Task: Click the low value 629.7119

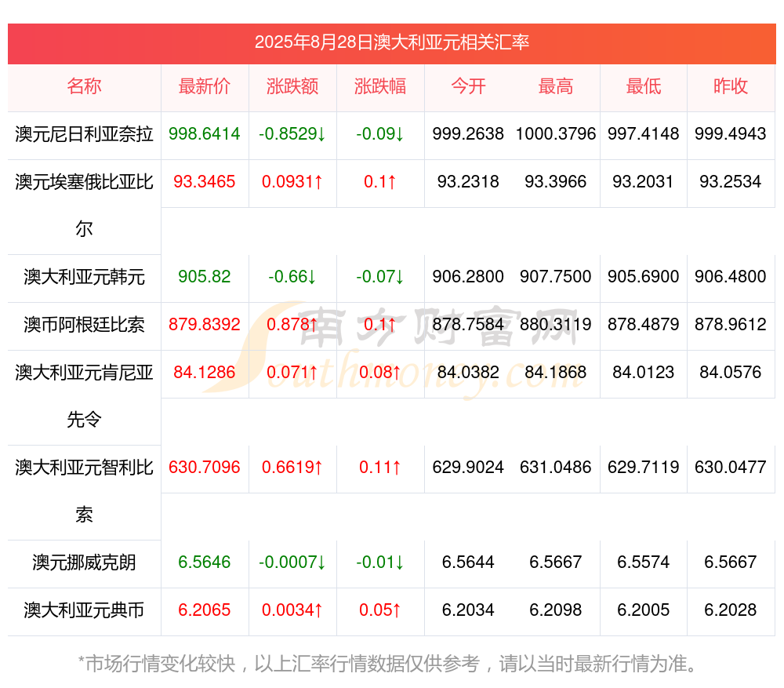Action: tap(644, 468)
